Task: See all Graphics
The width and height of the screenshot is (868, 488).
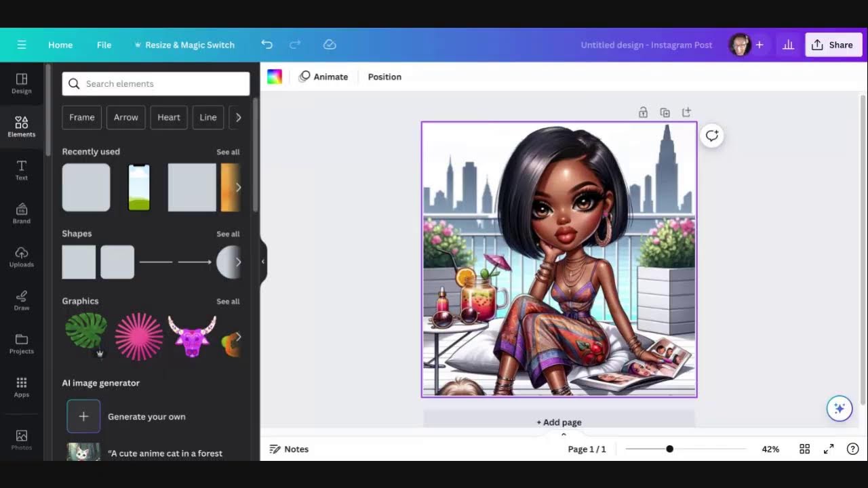Action: pyautogui.click(x=228, y=302)
